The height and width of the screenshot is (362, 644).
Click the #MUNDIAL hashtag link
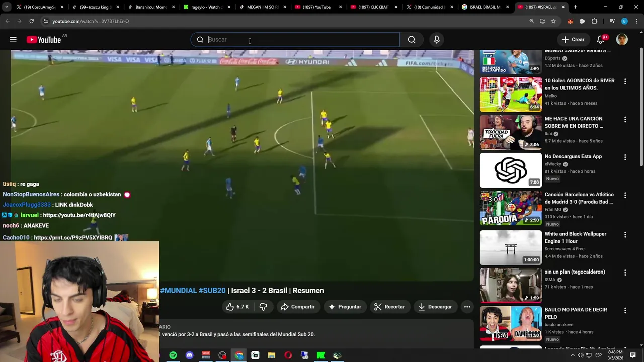(178, 291)
